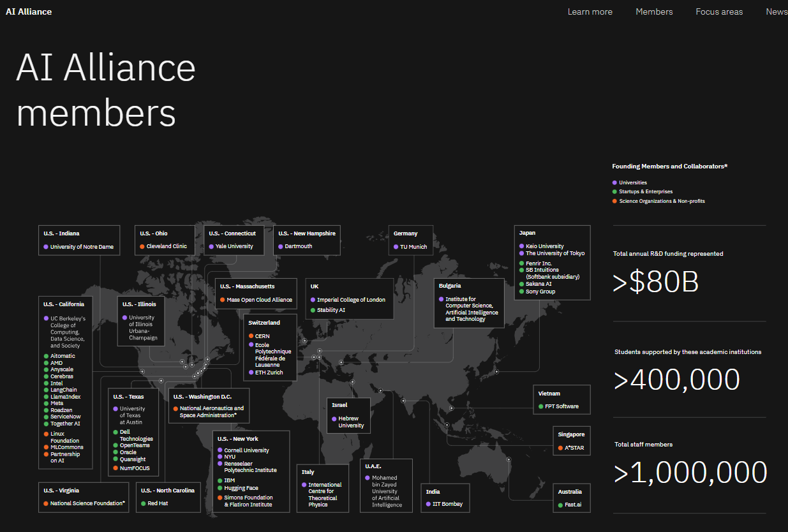This screenshot has height=532, width=788.
Task: Click the green dot beside Stability AI
Action: click(313, 310)
